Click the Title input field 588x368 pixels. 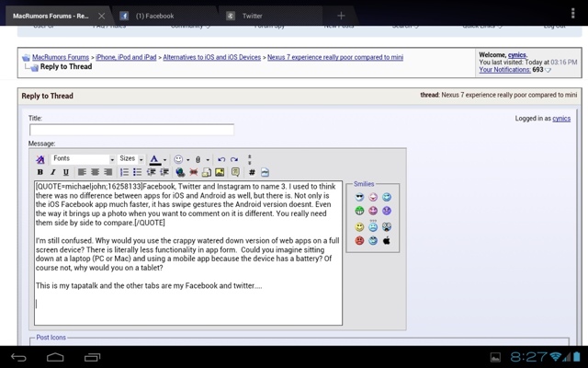[131, 130]
